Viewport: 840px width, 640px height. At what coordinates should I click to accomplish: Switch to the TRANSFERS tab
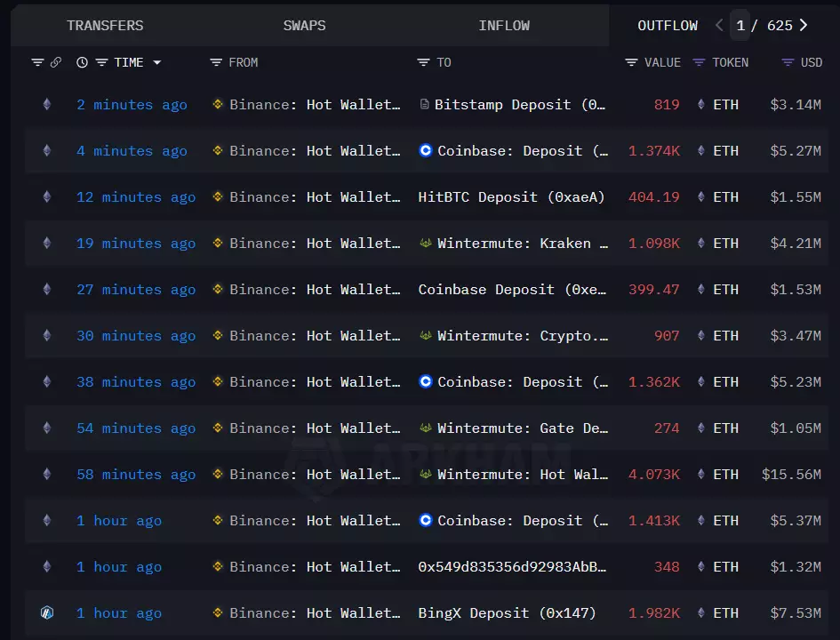pos(105,25)
